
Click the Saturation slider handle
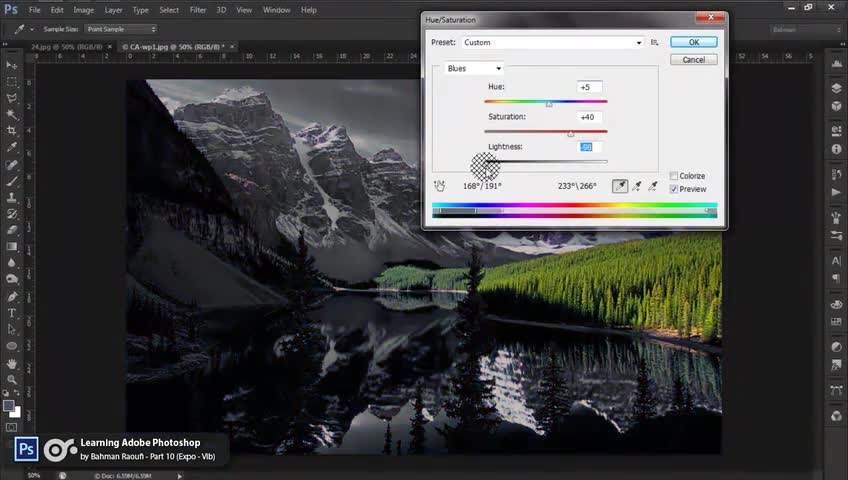tap(571, 134)
